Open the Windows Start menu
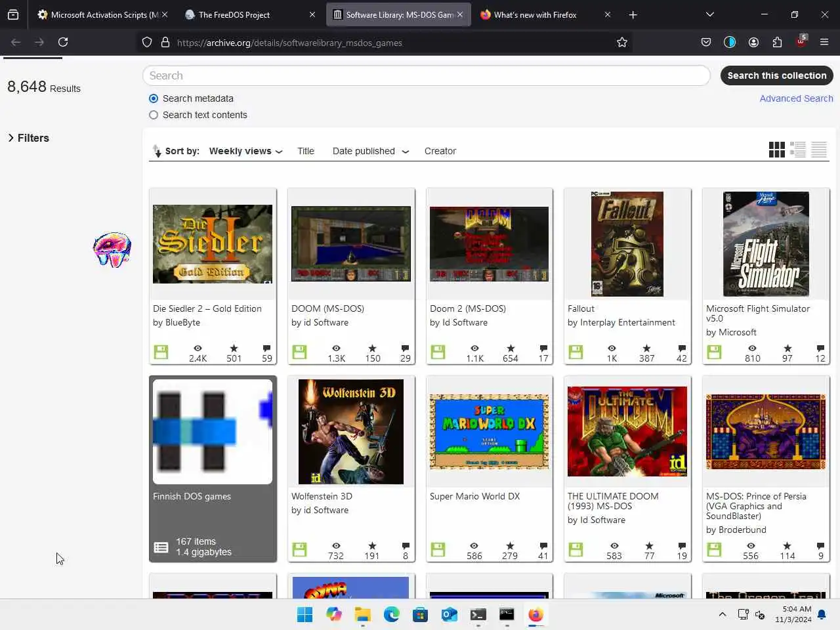The image size is (840, 630). pos(304,615)
